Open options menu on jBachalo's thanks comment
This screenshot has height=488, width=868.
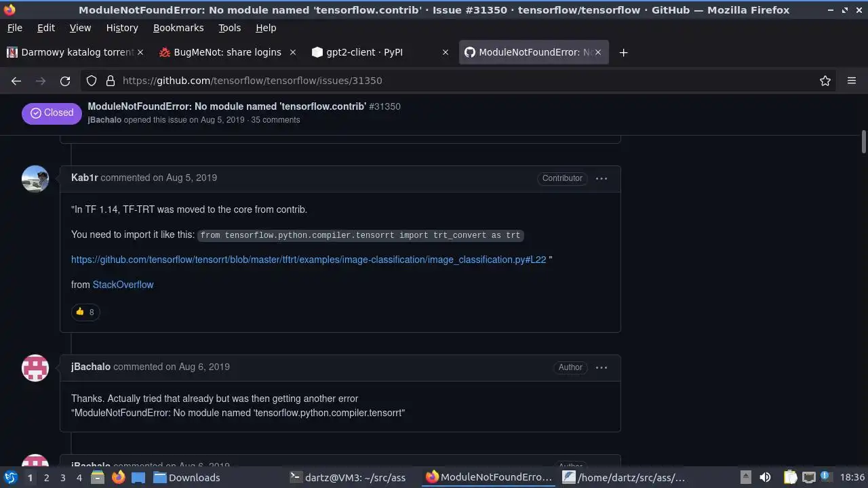601,367
